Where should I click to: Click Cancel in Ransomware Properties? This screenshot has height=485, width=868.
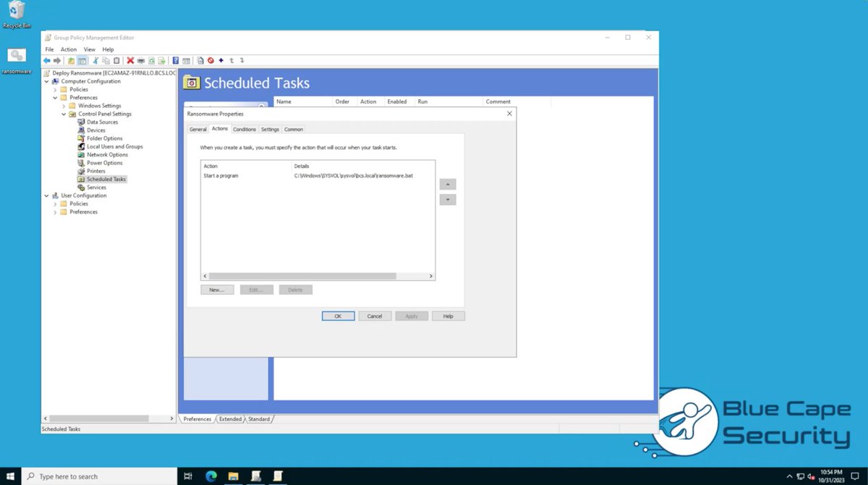pos(375,316)
